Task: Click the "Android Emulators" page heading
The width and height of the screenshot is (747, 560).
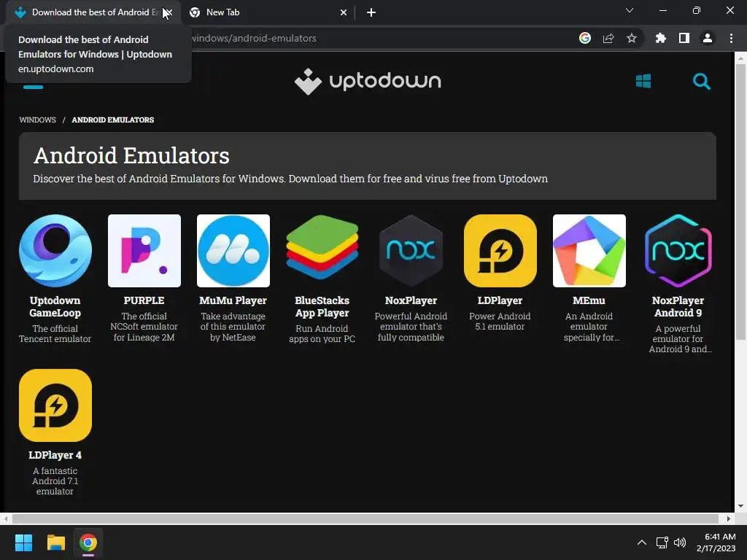Action: (x=131, y=156)
